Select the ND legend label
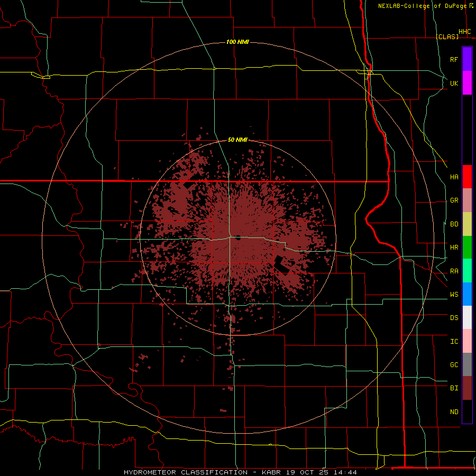 (454, 412)
